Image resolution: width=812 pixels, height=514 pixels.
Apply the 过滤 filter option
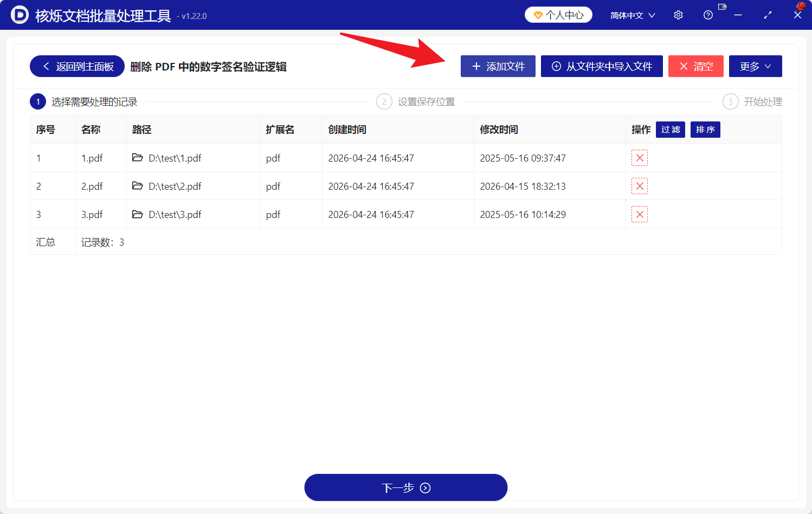tap(670, 130)
